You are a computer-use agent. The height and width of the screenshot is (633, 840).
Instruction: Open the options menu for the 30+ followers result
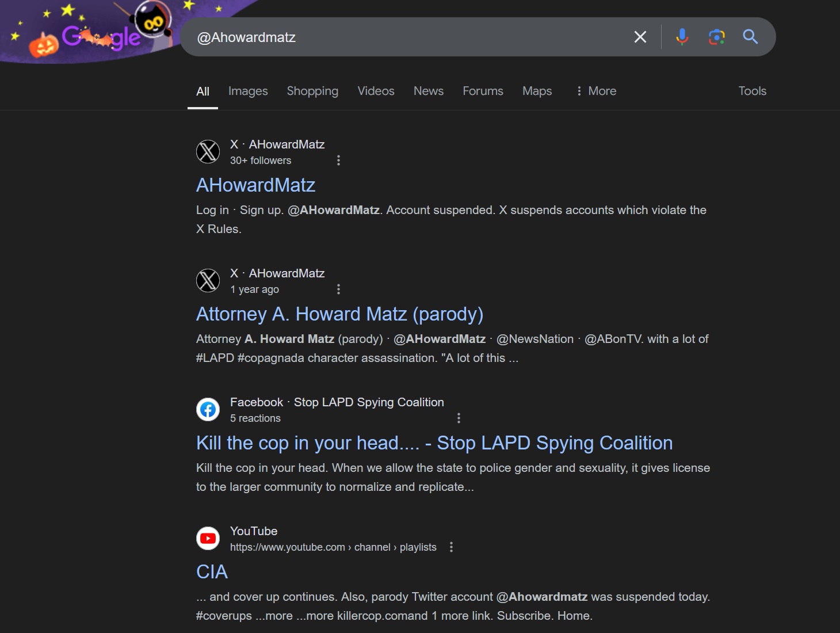[338, 161]
